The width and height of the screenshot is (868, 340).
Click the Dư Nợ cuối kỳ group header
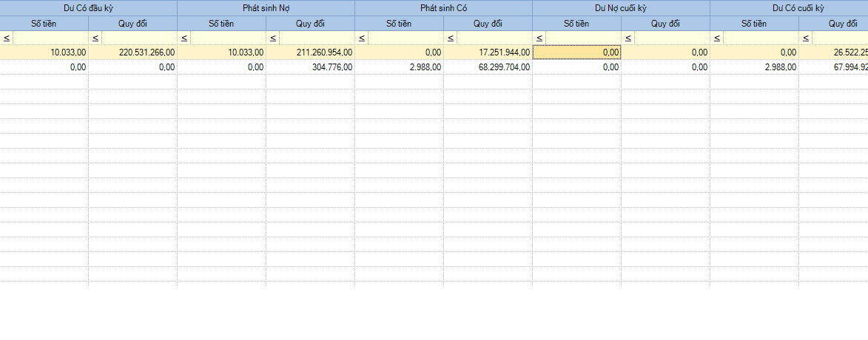pos(621,8)
